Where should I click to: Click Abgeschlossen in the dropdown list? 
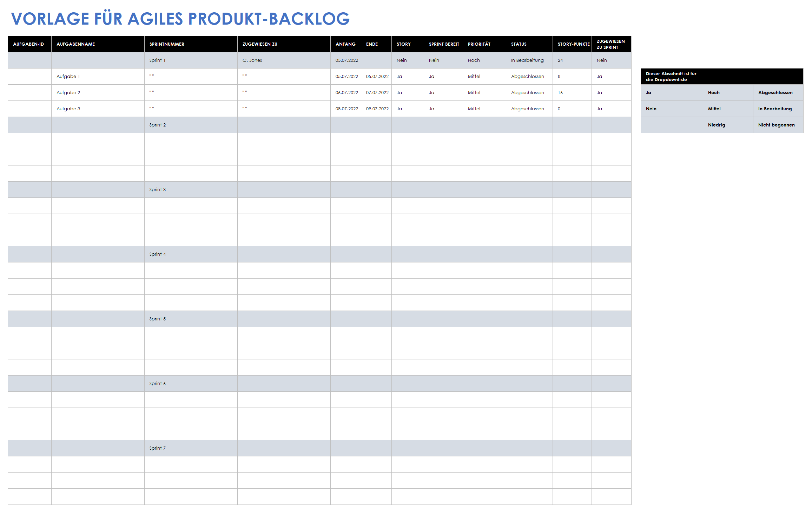click(778, 92)
